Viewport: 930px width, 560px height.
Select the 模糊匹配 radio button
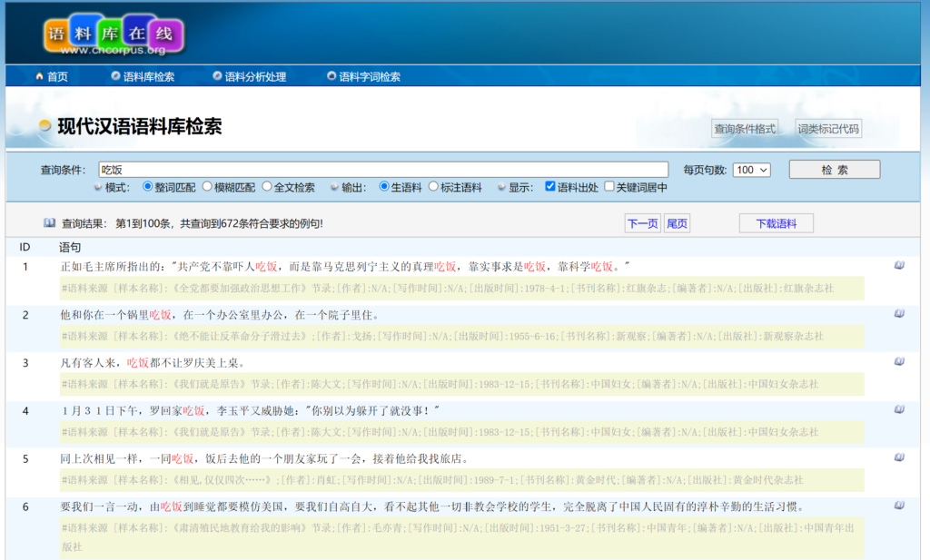(208, 187)
